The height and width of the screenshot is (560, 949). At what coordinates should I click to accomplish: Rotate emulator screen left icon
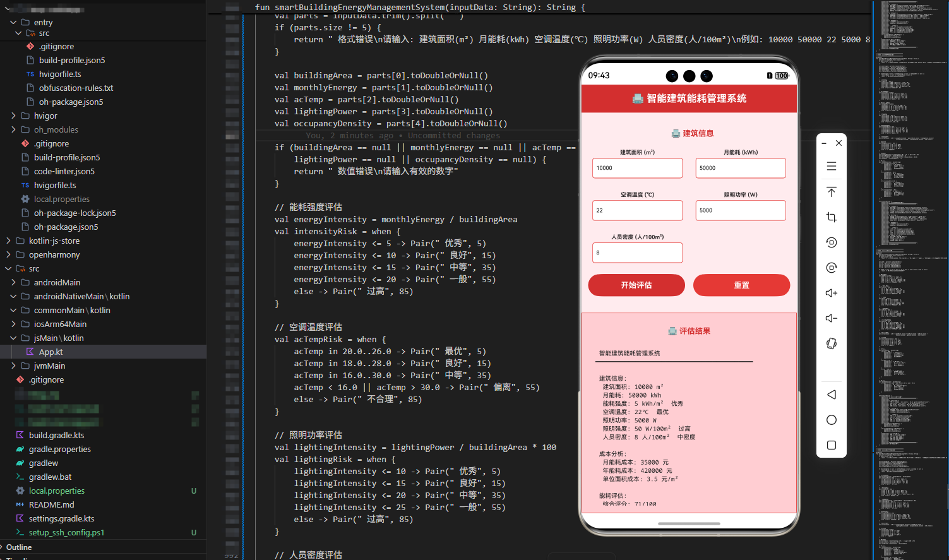pos(831,242)
